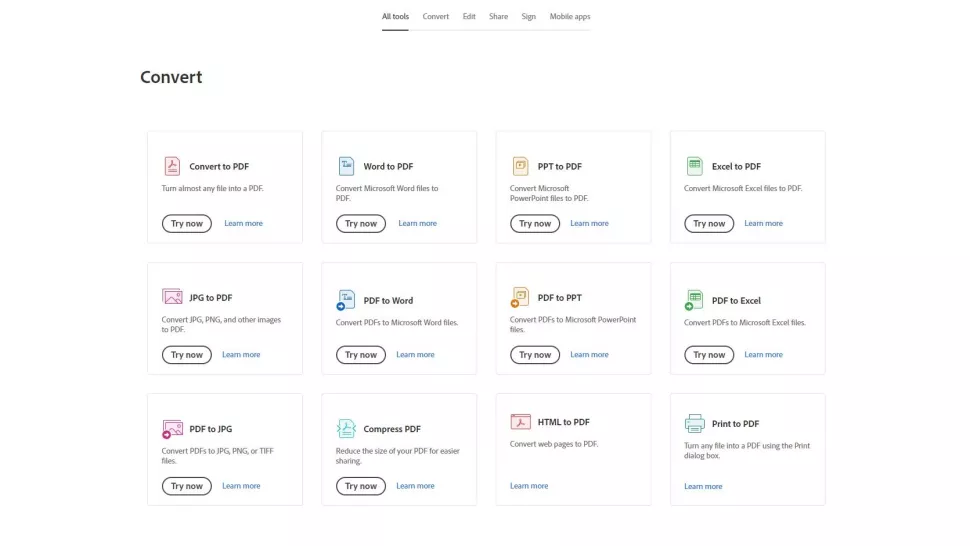
Task: Click the "Print to PDF" card title
Action: (735, 424)
